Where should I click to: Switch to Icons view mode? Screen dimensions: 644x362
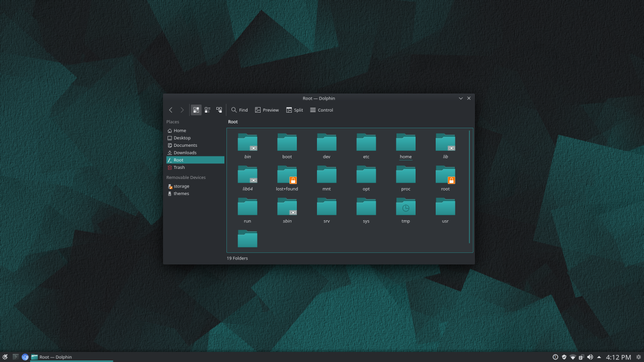196,110
